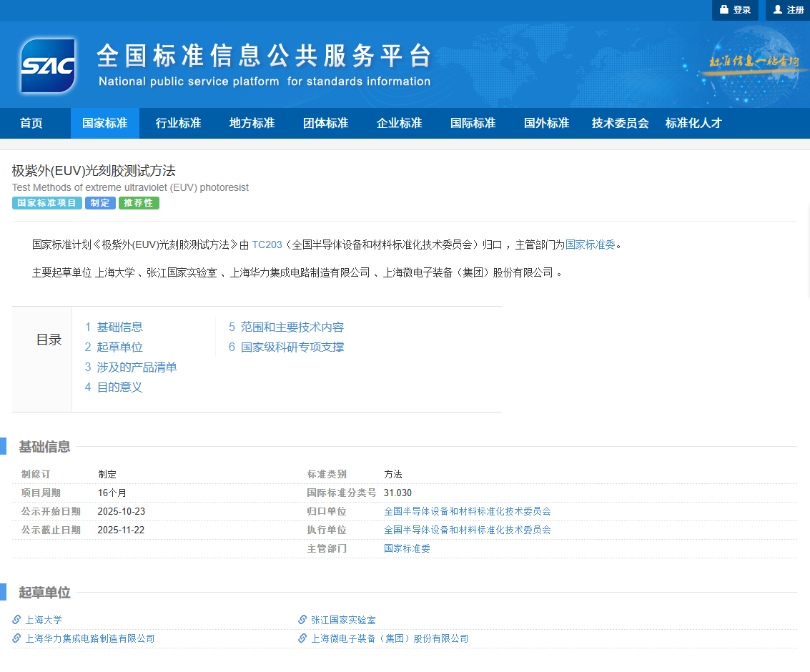The image size is (810, 672).
Task: Switch to the 行业标准 tab
Action: click(178, 123)
